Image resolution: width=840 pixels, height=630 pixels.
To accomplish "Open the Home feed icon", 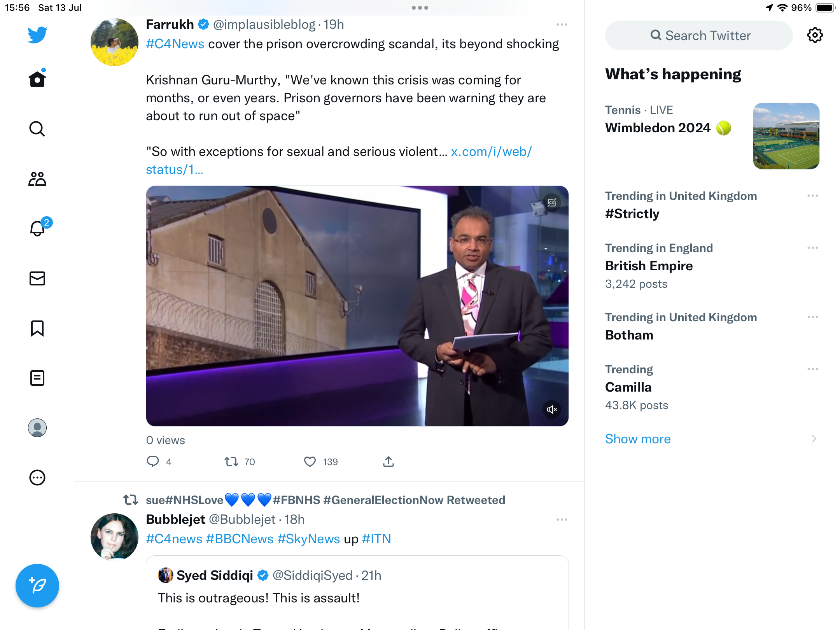I will tap(37, 79).
